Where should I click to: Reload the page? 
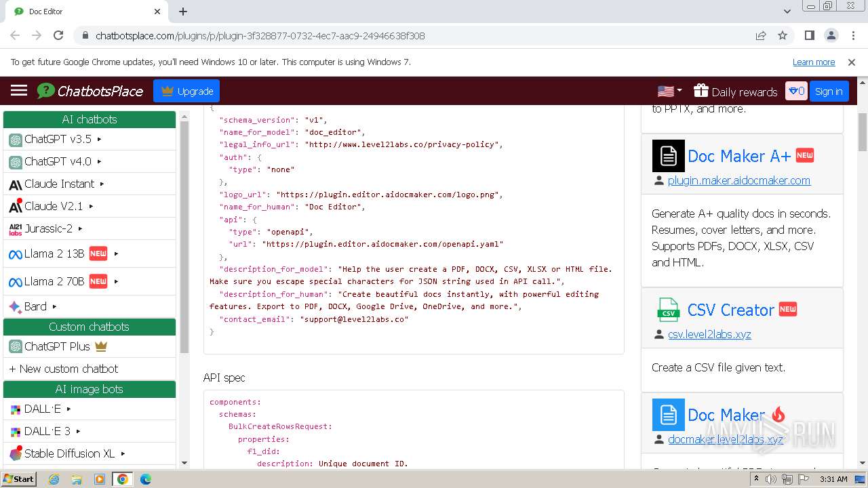pyautogui.click(x=58, y=35)
